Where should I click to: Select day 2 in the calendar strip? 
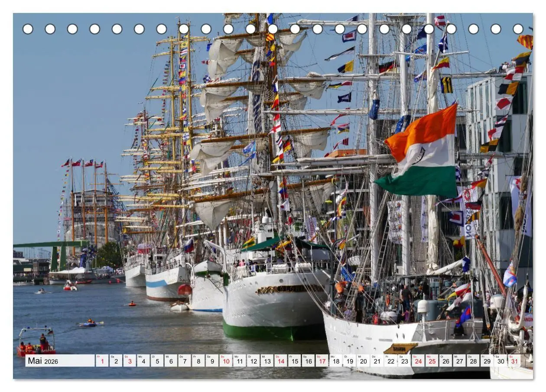[116, 361]
